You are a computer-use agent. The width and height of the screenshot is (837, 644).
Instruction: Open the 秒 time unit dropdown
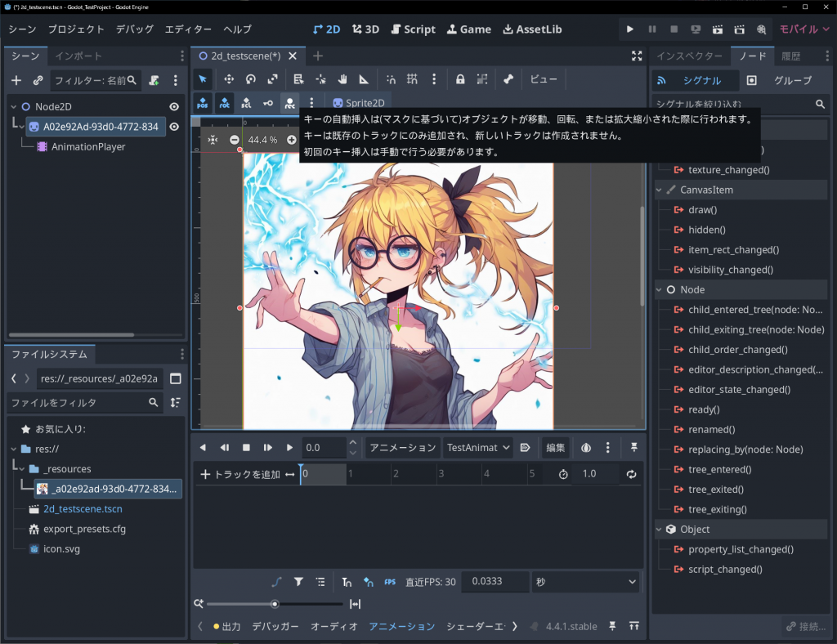(x=584, y=582)
